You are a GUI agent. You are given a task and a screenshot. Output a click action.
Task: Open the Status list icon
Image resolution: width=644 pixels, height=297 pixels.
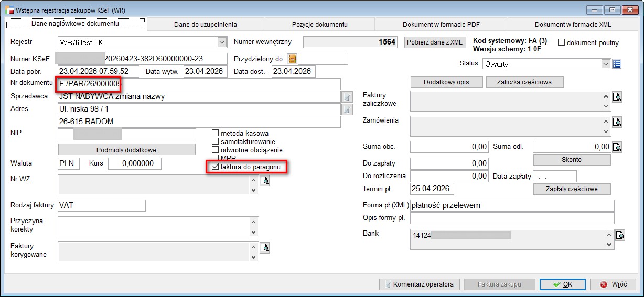(x=617, y=64)
